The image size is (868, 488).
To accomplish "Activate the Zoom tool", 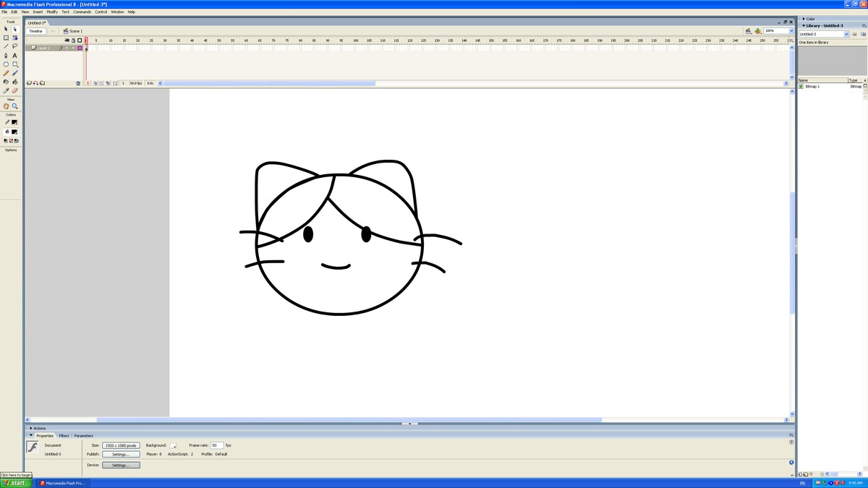I will point(14,106).
